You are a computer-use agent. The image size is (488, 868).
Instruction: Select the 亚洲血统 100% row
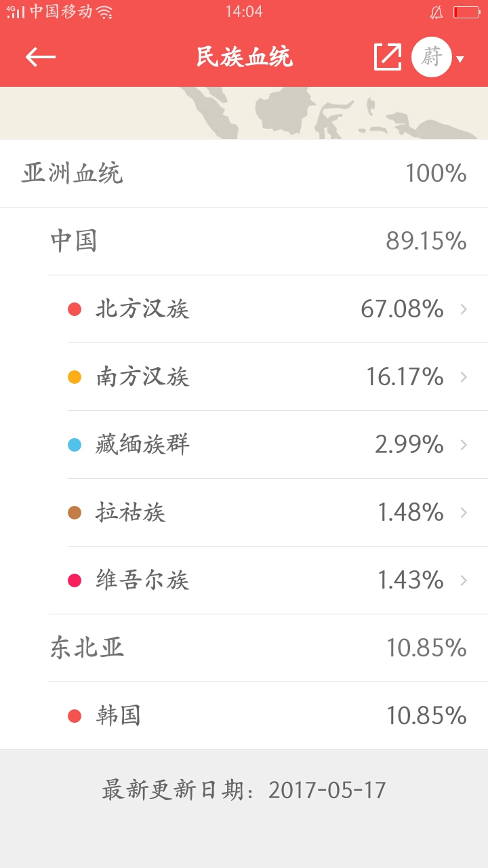point(244,174)
